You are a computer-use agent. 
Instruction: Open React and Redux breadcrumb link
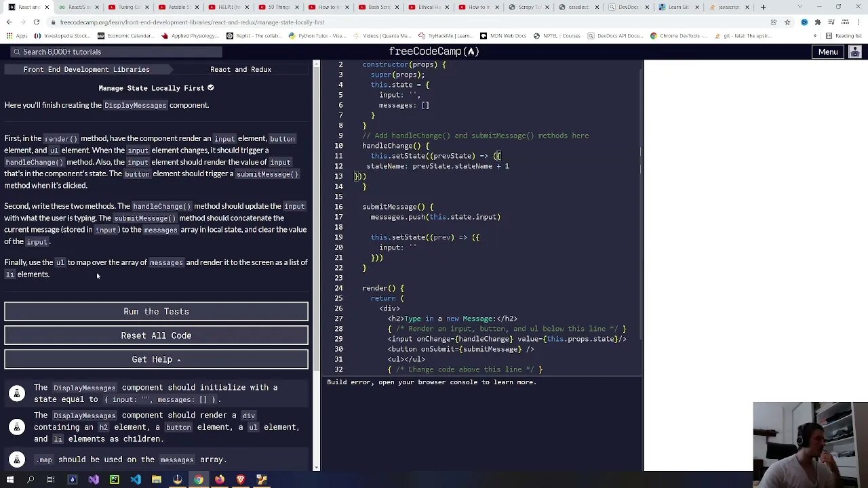241,69
